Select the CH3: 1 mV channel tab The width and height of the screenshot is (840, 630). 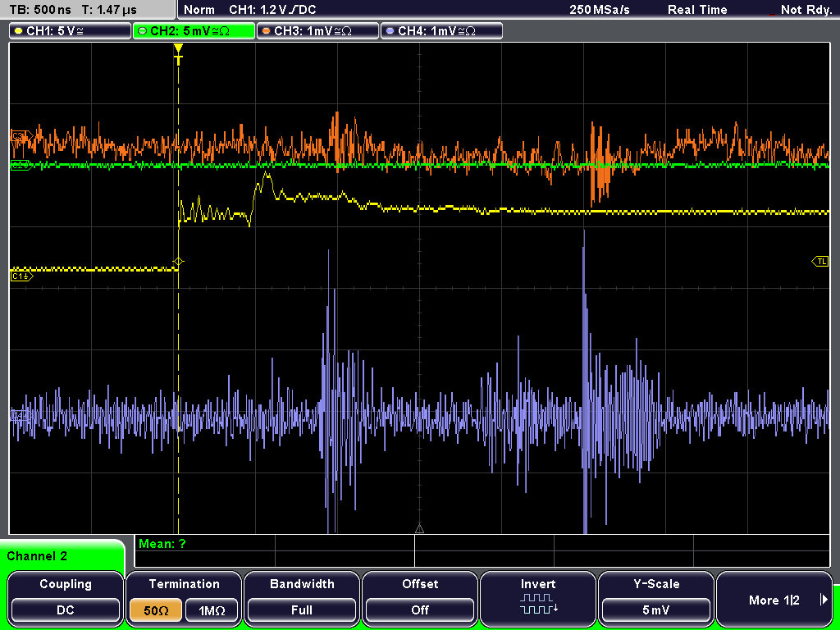tap(317, 31)
